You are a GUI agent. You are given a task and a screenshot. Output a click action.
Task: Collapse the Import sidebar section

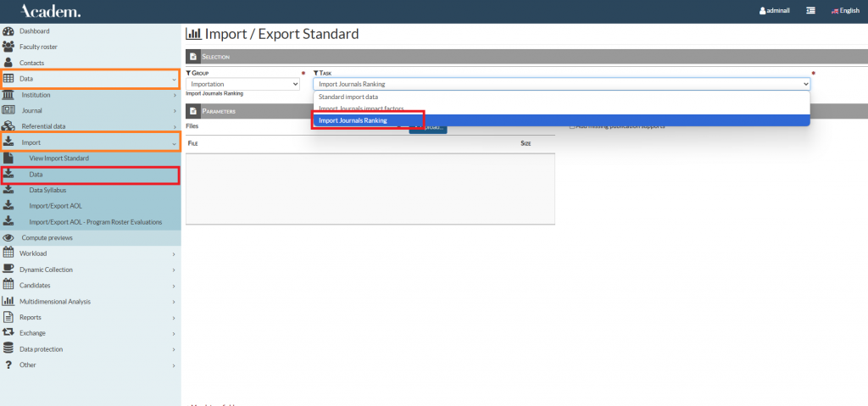tap(90, 142)
